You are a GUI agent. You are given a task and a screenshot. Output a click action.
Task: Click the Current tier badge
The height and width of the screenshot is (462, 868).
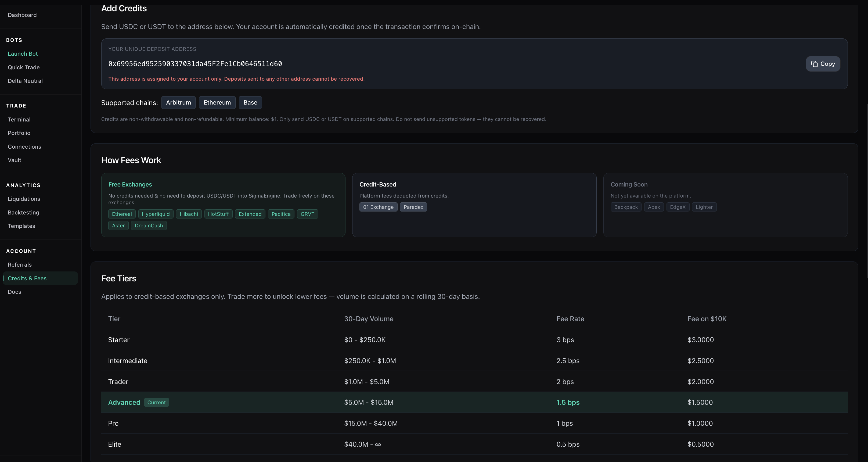point(156,402)
